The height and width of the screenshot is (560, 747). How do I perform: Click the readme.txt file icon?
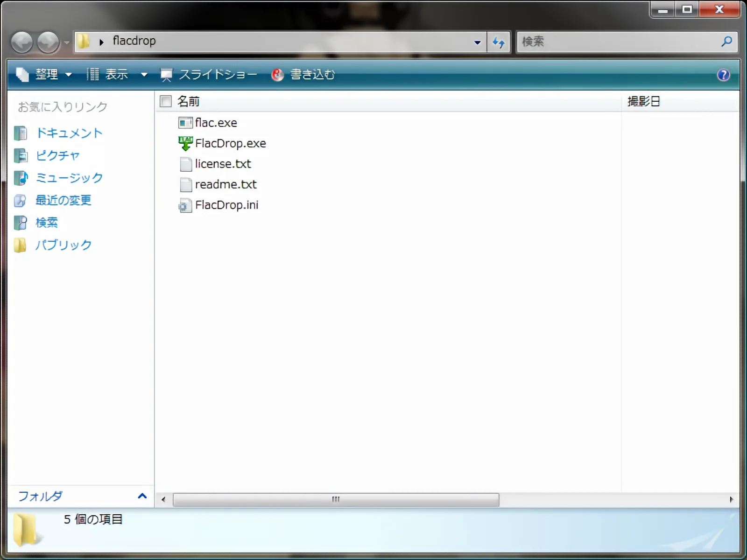point(185,185)
